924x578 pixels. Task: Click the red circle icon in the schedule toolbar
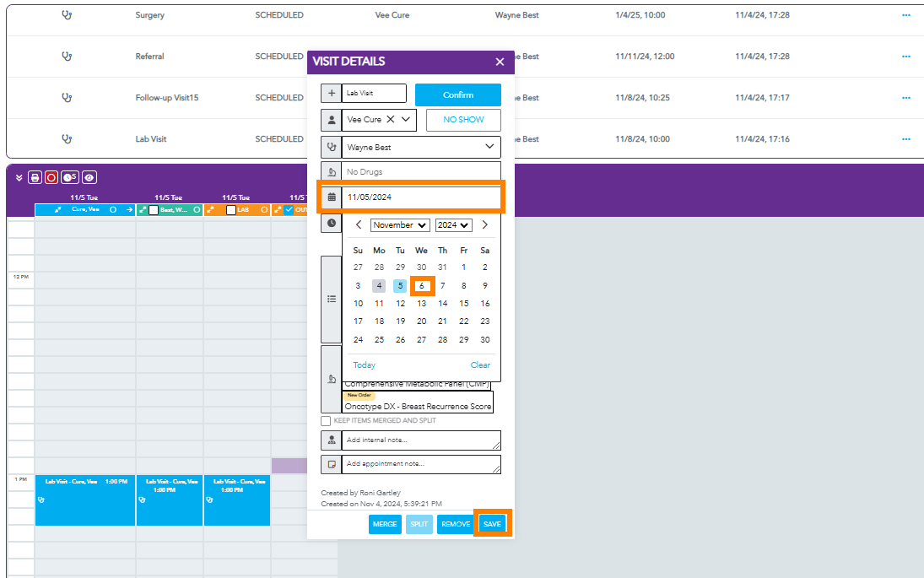[x=51, y=177]
